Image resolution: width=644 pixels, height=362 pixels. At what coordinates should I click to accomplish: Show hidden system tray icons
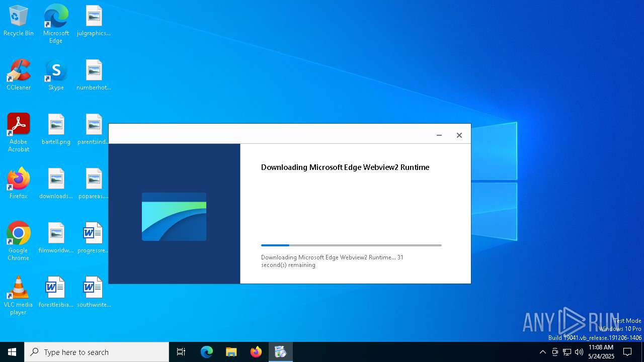(542, 352)
